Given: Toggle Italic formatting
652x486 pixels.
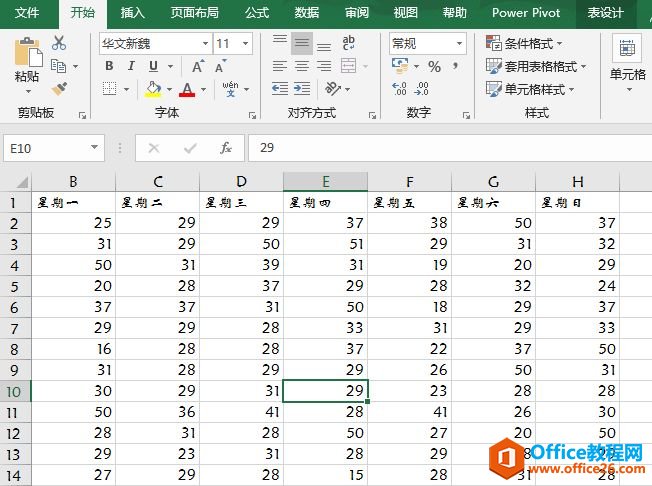Looking at the screenshot, I should [131, 66].
